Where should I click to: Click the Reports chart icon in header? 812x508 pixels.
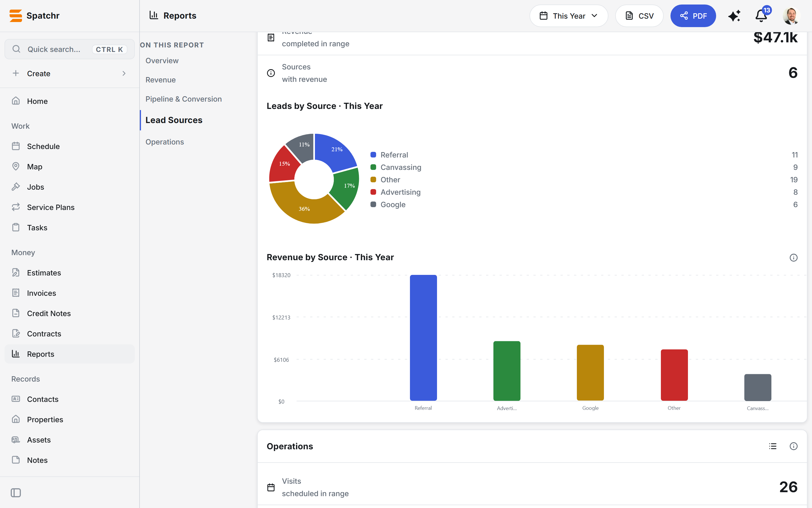[154, 15]
